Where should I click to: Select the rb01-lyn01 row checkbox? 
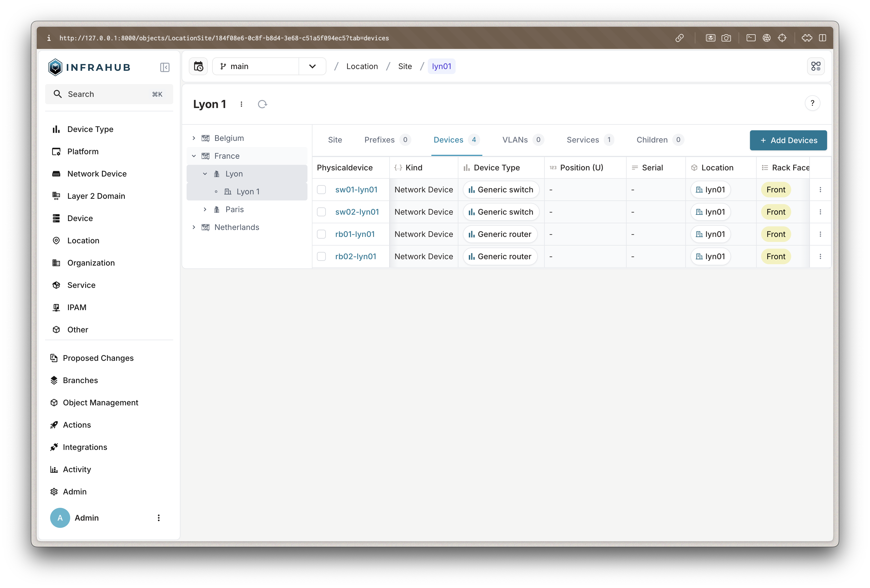click(x=322, y=234)
